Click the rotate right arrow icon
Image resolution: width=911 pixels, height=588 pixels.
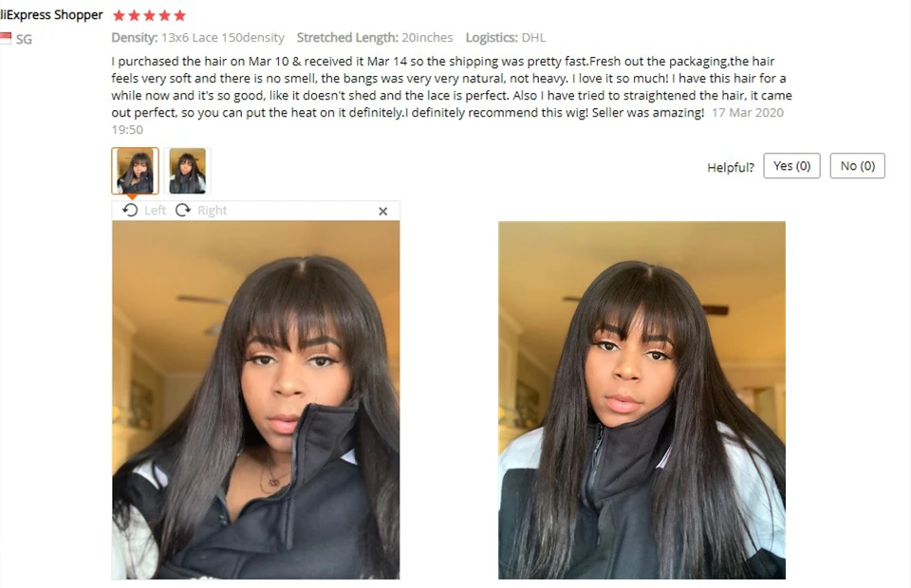[183, 211]
